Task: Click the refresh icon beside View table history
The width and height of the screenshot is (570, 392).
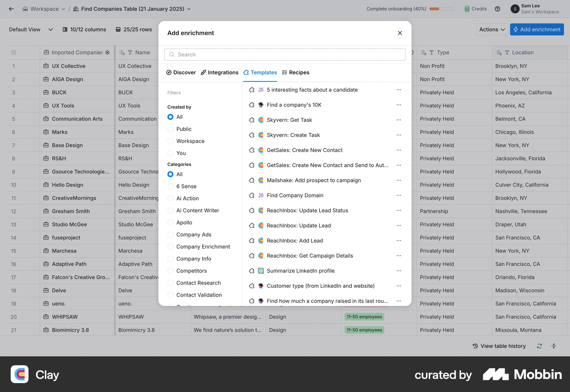Action: pyautogui.click(x=539, y=346)
